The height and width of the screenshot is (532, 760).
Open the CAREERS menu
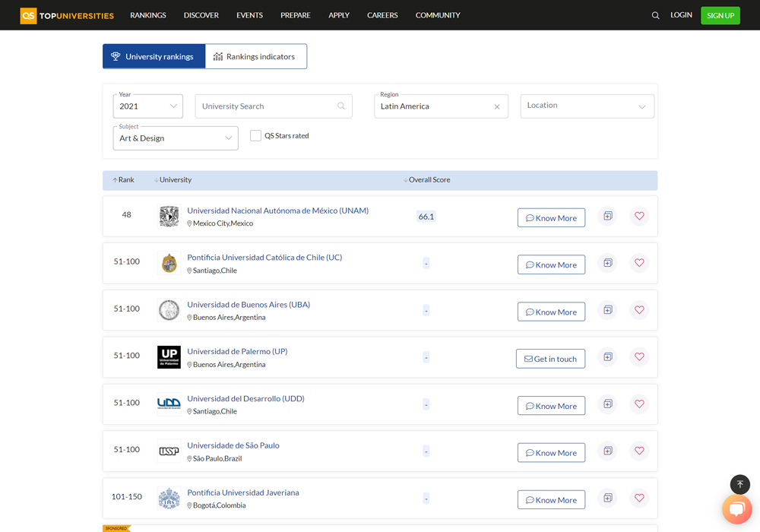point(382,15)
